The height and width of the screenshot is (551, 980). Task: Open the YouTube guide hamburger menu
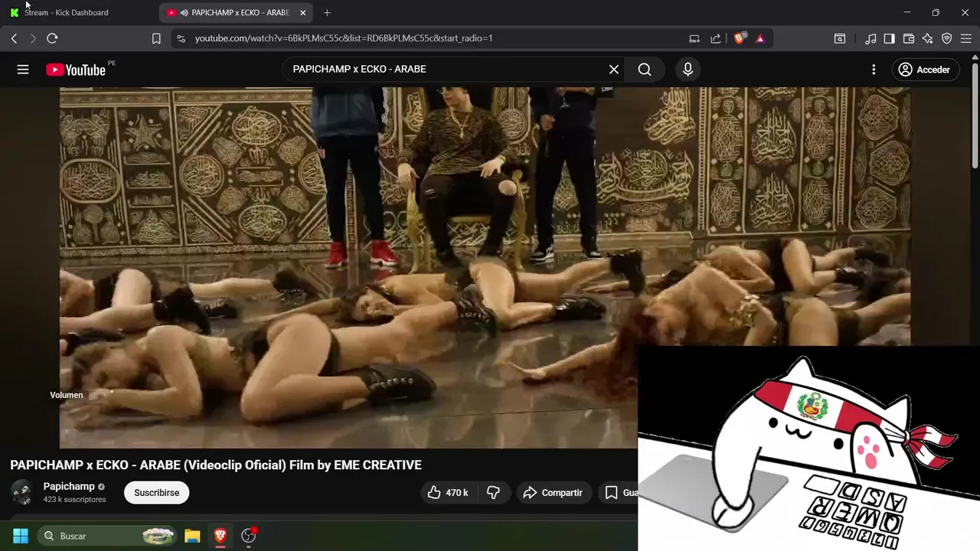click(23, 70)
